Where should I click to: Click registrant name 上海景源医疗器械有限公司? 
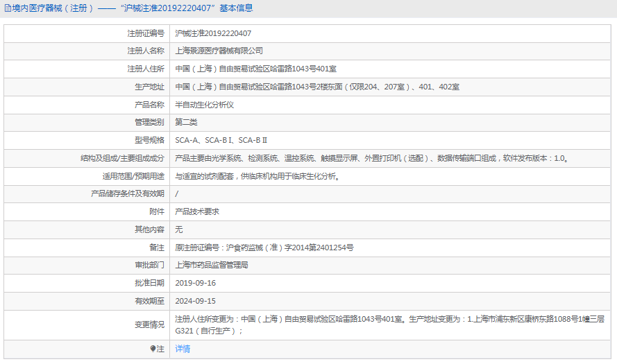(x=219, y=51)
